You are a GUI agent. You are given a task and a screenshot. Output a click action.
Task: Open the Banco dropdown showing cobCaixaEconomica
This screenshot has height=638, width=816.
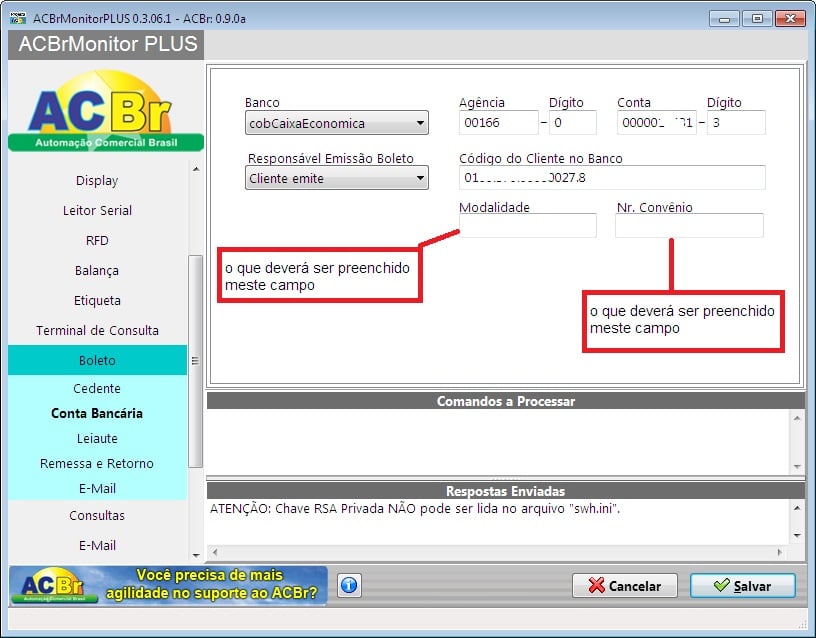tap(337, 123)
